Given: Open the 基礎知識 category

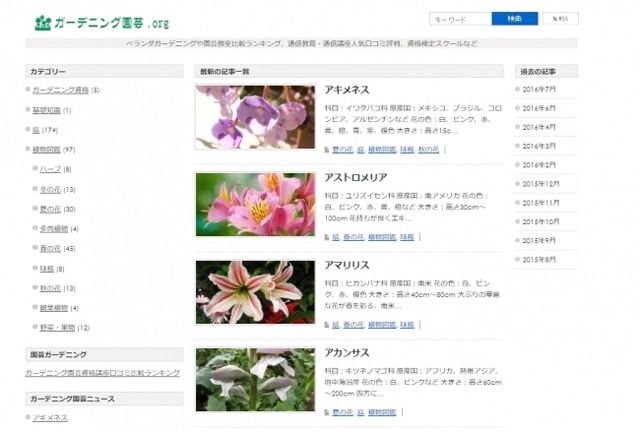Looking at the screenshot, I should click(x=47, y=110).
